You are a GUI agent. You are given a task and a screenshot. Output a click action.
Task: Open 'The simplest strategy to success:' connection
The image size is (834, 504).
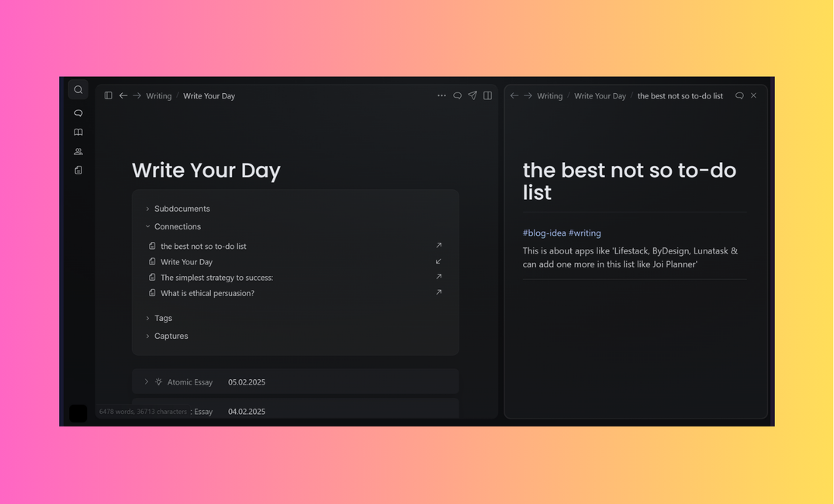coord(217,278)
